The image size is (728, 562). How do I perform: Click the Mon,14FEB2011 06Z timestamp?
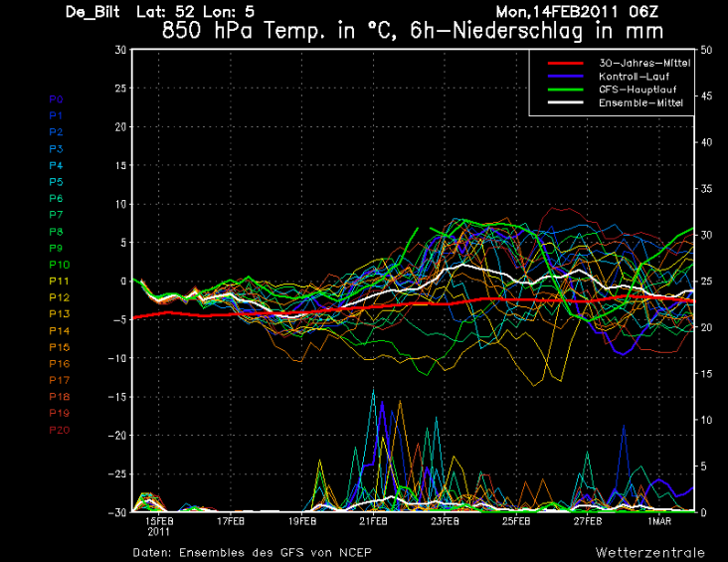pyautogui.click(x=577, y=12)
